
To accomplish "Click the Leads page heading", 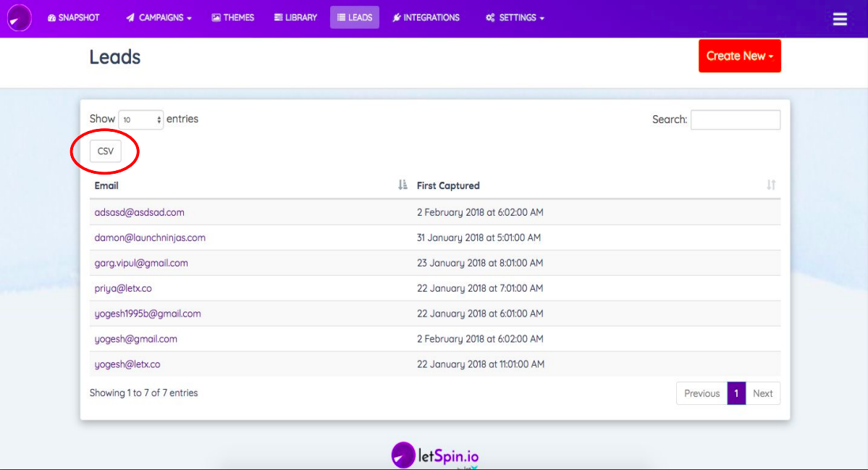I will [x=114, y=57].
